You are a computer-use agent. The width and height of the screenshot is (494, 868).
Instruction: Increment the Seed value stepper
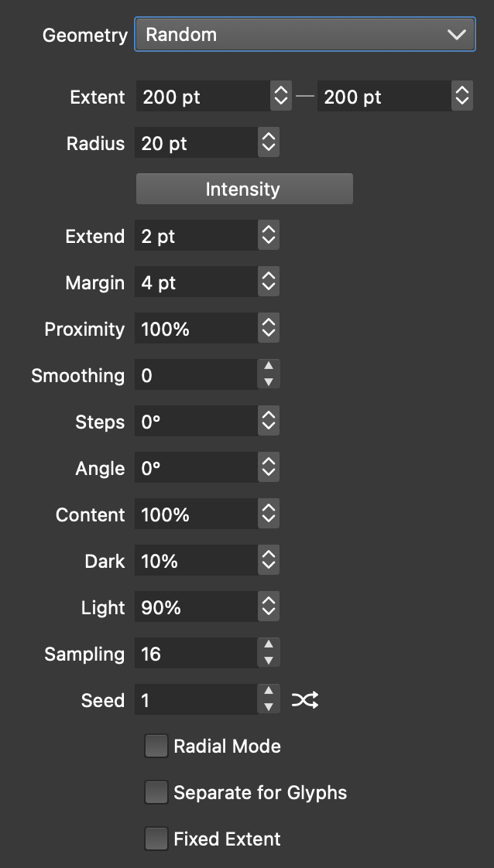tap(269, 693)
